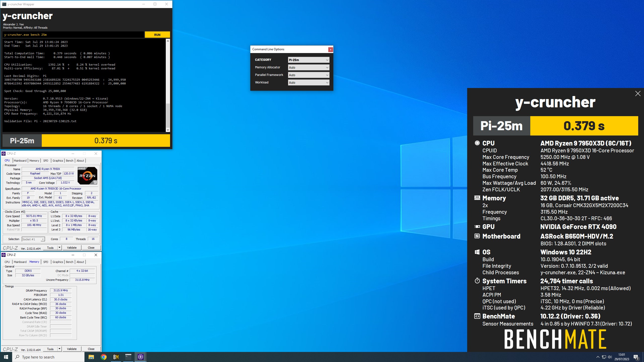Close the Command Line Options dialog
The height and width of the screenshot is (362, 644).
pyautogui.click(x=331, y=50)
